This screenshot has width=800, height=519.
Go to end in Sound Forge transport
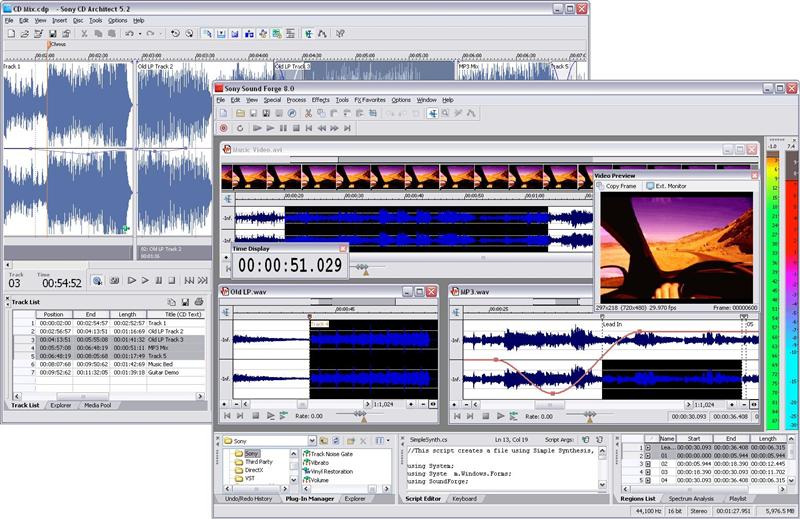347,128
